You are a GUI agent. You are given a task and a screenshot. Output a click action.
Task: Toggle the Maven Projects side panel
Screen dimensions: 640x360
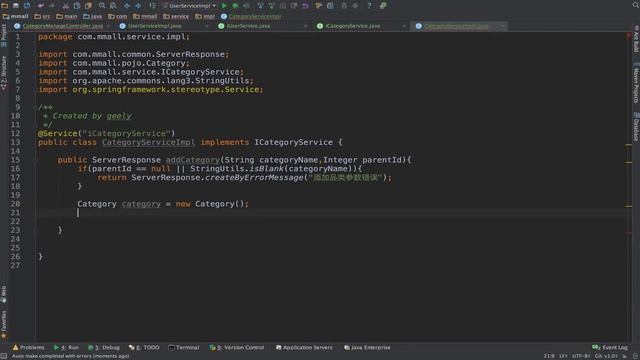[636, 83]
